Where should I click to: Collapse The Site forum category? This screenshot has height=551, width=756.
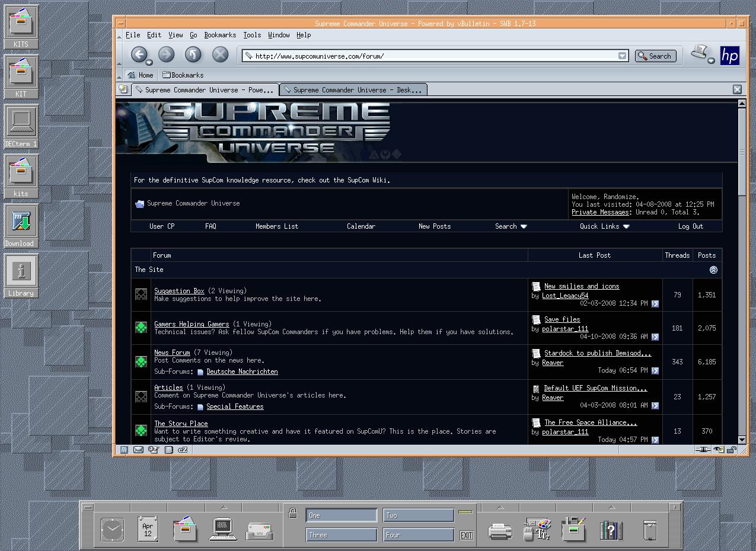(x=713, y=270)
